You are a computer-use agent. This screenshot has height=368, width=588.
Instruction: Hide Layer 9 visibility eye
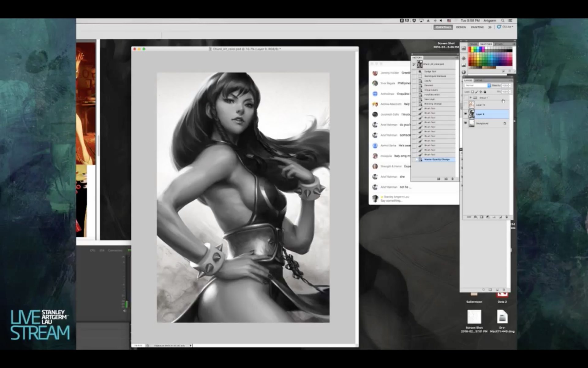(x=466, y=114)
